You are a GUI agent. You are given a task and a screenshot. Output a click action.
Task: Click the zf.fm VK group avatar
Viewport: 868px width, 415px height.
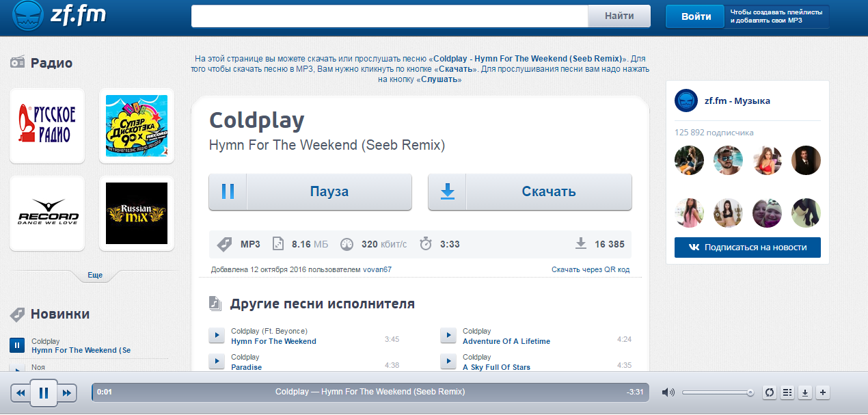click(x=686, y=101)
